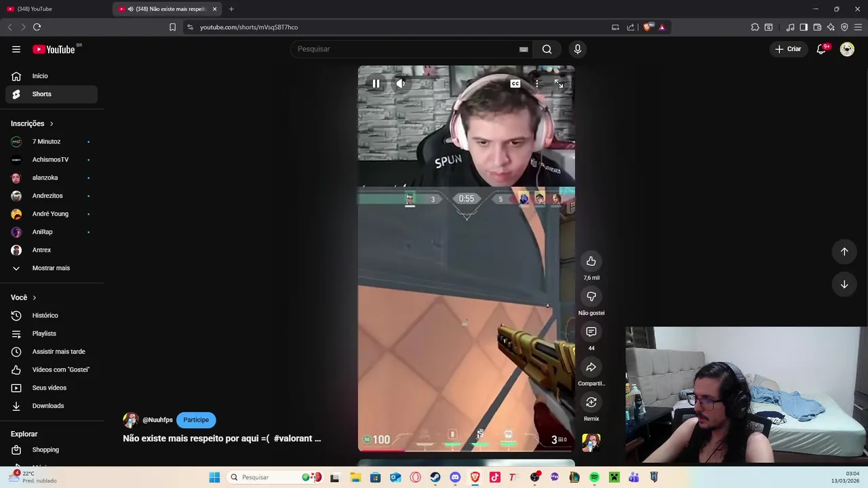Open Brave Shields lion icon

pyautogui.click(x=648, y=27)
